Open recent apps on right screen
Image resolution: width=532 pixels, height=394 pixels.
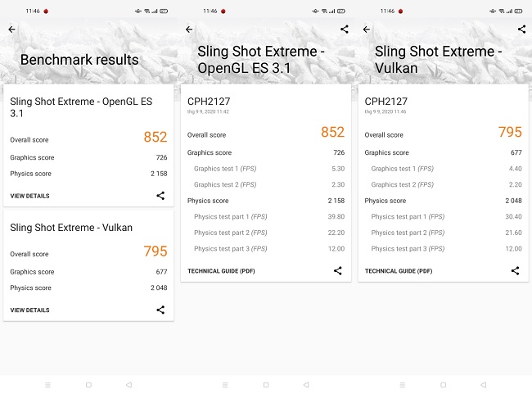tap(401, 384)
